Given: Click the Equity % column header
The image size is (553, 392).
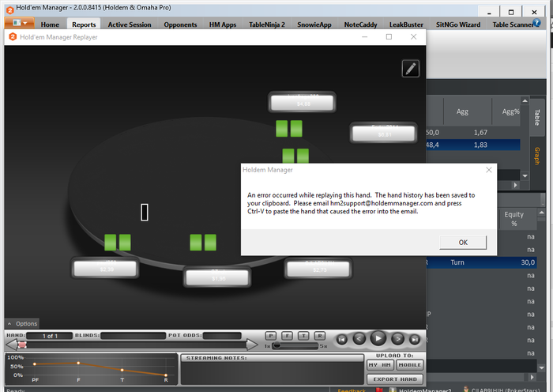Looking at the screenshot, I should tap(513, 219).
